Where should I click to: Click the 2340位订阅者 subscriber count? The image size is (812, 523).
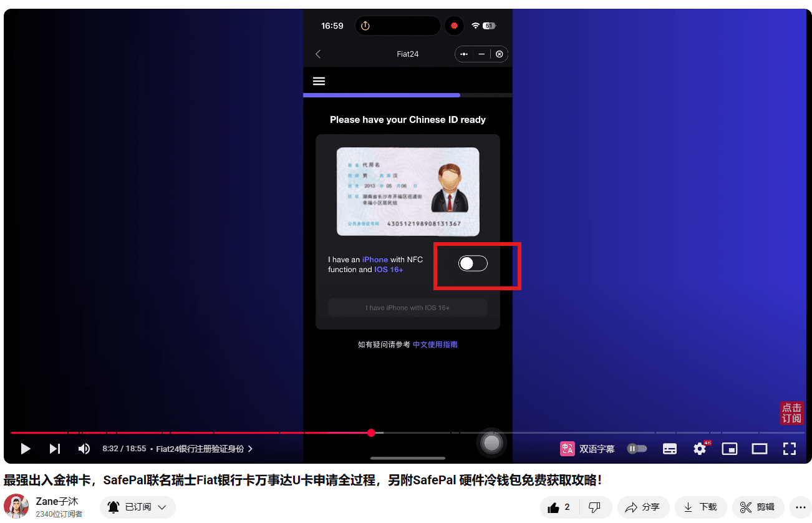[59, 514]
